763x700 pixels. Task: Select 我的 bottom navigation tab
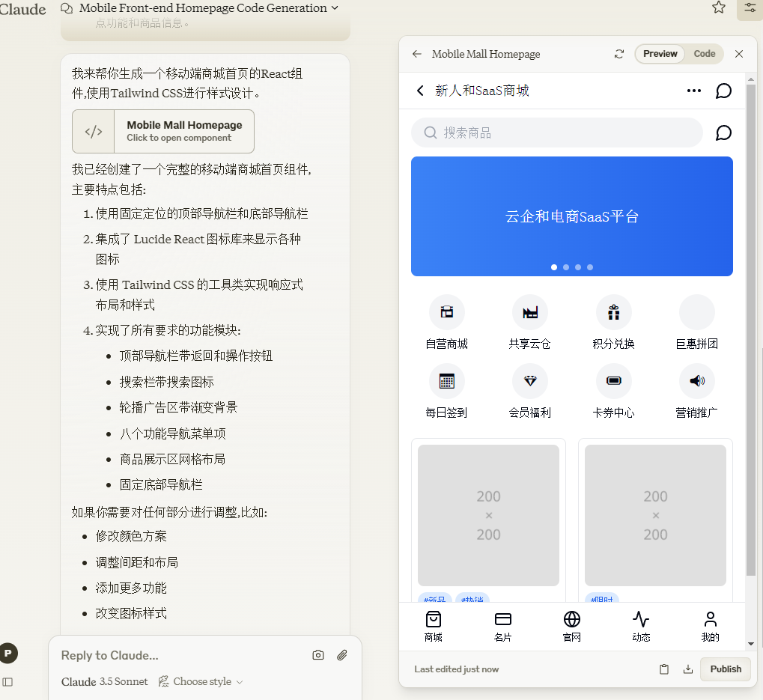pyautogui.click(x=710, y=627)
